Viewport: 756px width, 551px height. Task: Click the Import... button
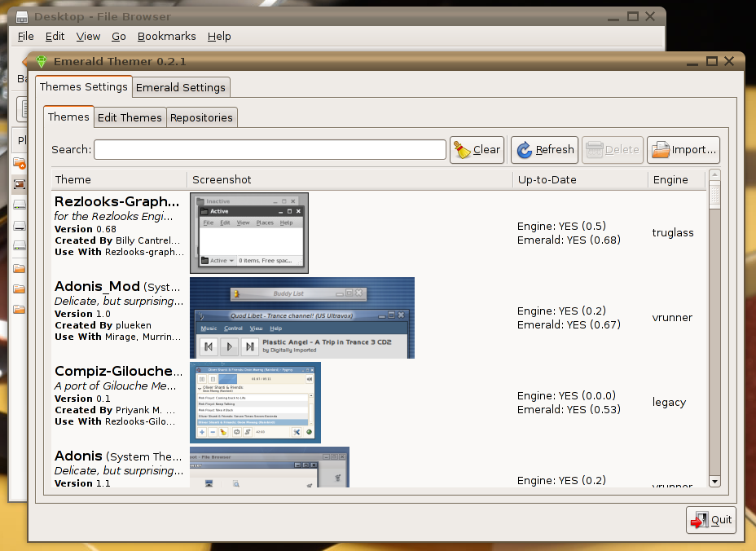[x=683, y=150]
